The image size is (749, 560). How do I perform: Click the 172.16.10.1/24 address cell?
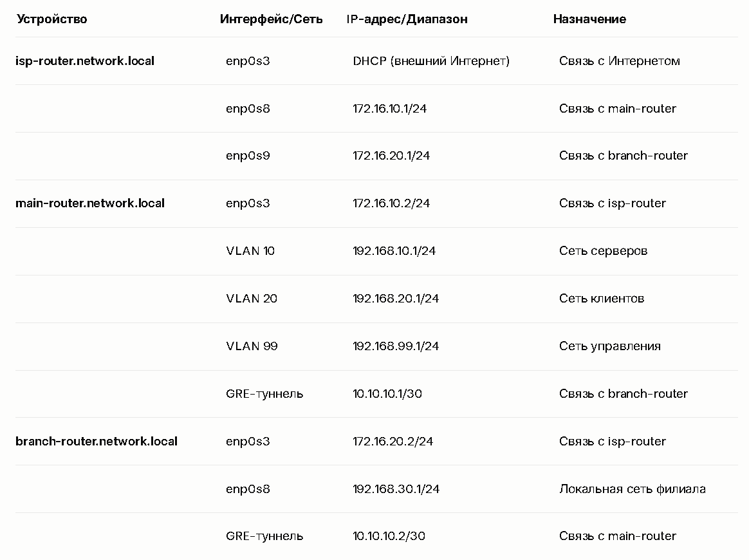(390, 109)
